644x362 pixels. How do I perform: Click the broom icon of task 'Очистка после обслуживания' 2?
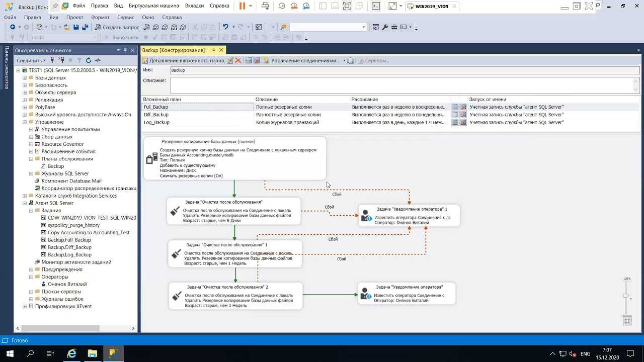177,296
